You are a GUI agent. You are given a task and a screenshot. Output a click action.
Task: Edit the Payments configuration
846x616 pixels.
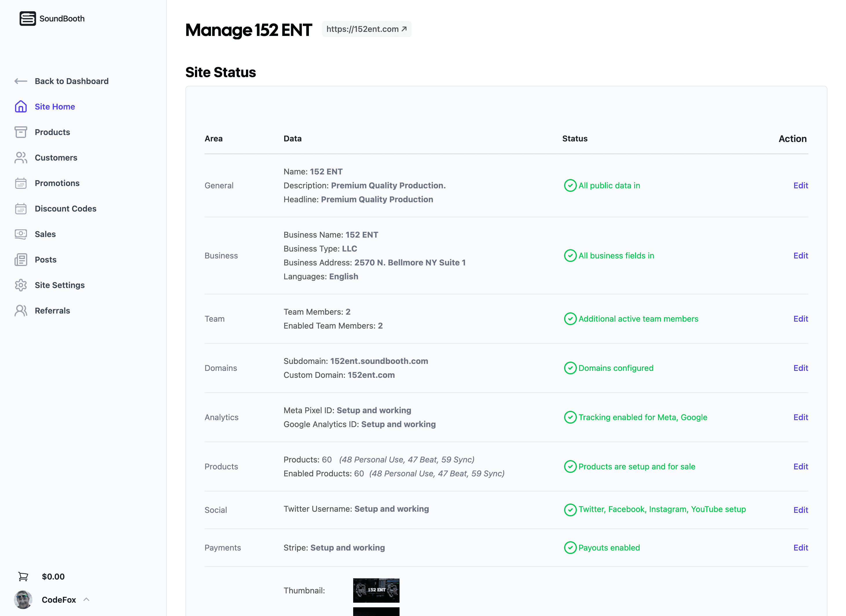point(801,548)
